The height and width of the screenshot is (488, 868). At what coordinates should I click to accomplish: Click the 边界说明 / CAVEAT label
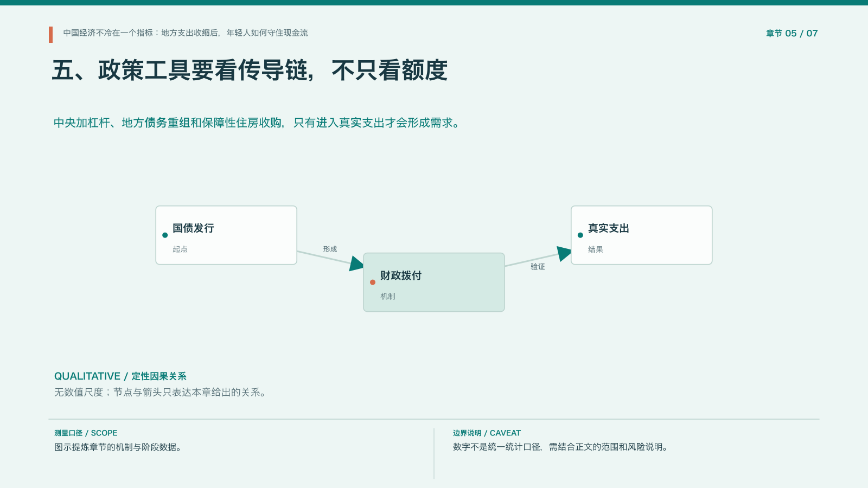tap(487, 433)
